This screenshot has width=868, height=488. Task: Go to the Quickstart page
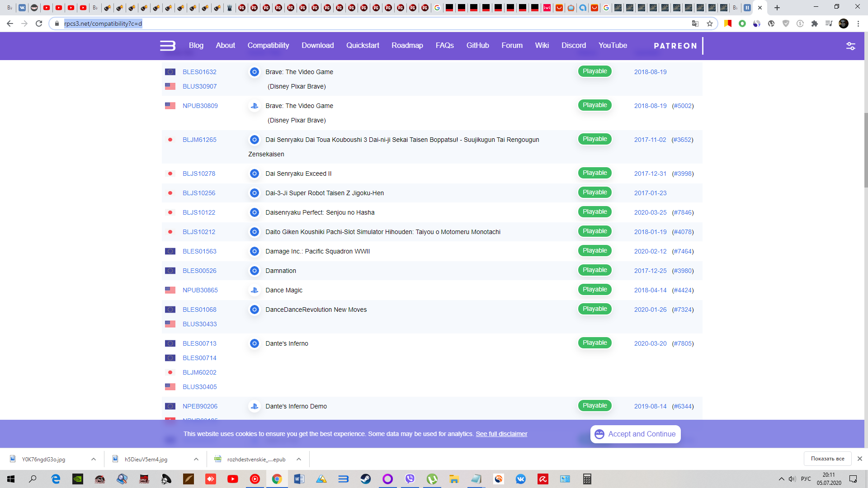coord(363,46)
